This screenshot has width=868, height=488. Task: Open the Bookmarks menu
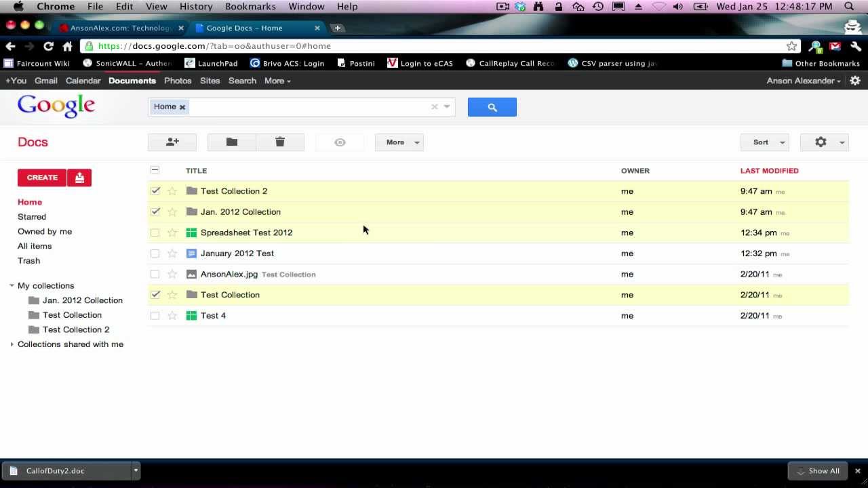coord(250,6)
